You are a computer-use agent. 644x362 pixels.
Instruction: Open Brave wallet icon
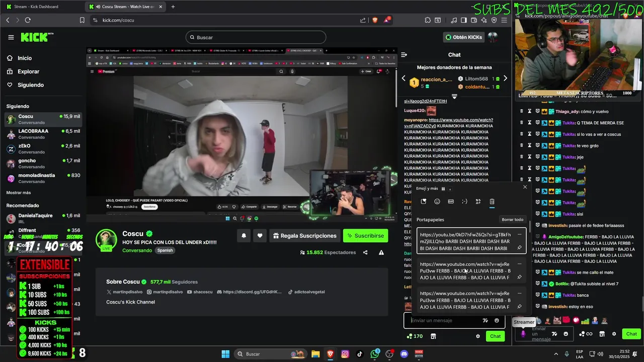tap(473, 20)
